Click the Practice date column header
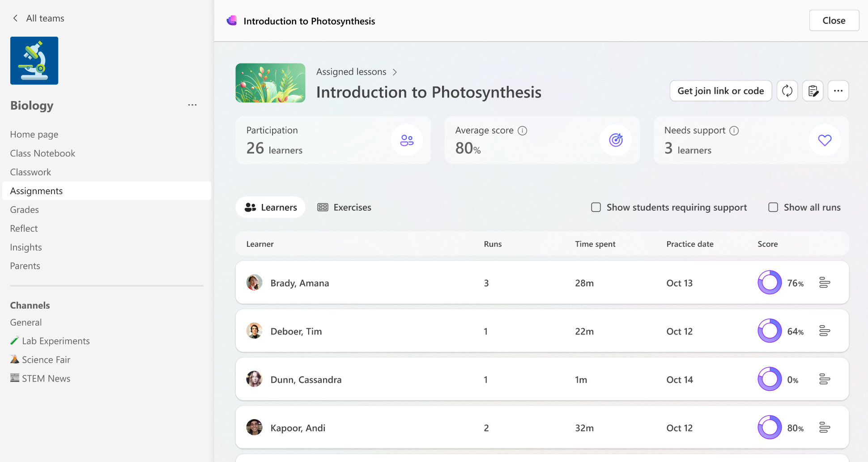868x462 pixels. [690, 244]
